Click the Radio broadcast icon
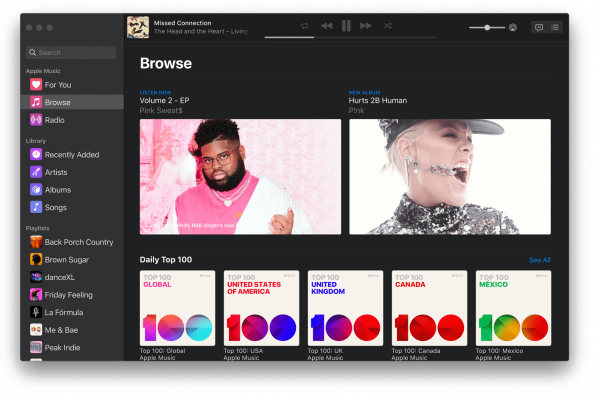The width and height of the screenshot is (600, 398). point(36,120)
